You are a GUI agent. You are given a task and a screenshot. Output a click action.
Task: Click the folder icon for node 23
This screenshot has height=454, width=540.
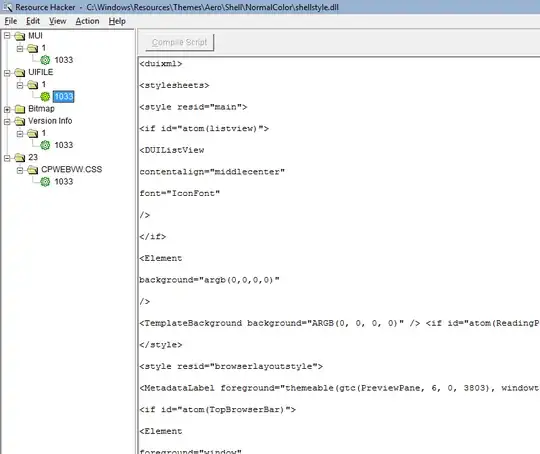[x=20, y=158]
